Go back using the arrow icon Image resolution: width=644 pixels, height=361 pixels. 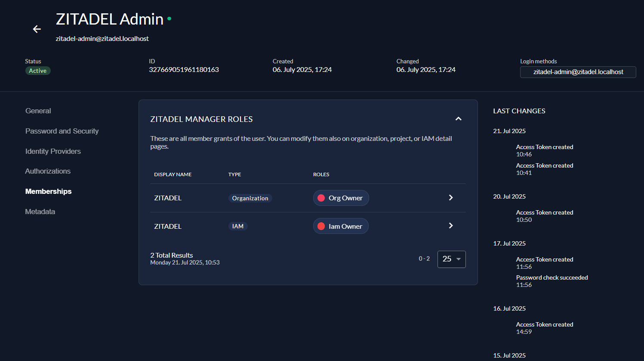(x=37, y=29)
